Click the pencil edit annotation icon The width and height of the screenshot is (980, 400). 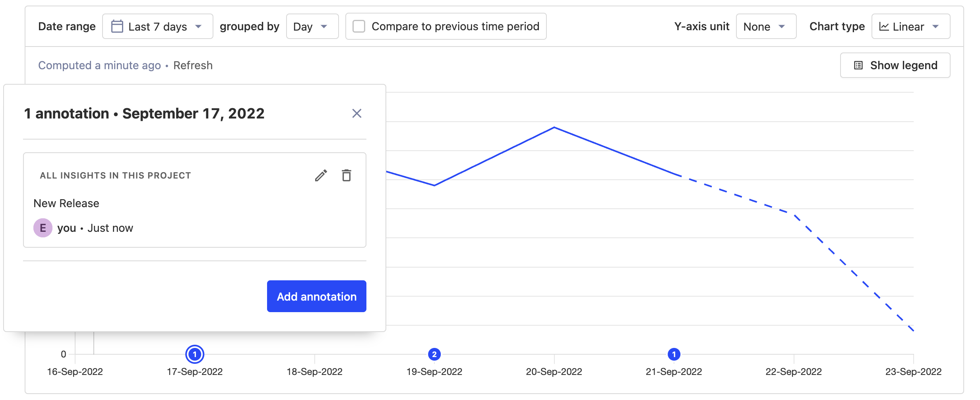pos(321,175)
